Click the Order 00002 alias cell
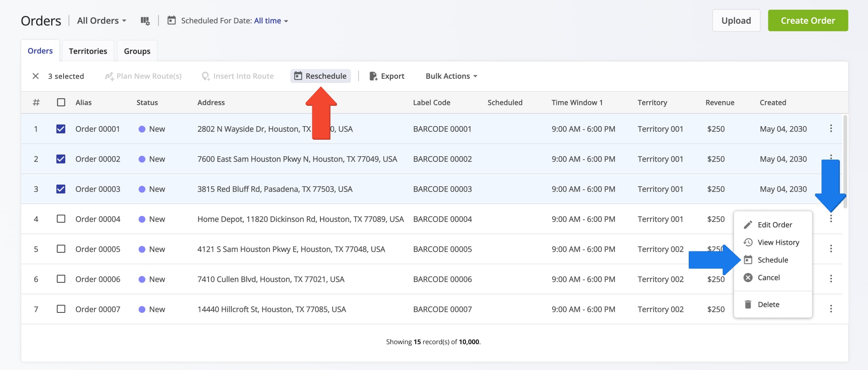Image resolution: width=868 pixels, height=370 pixels. click(x=98, y=159)
